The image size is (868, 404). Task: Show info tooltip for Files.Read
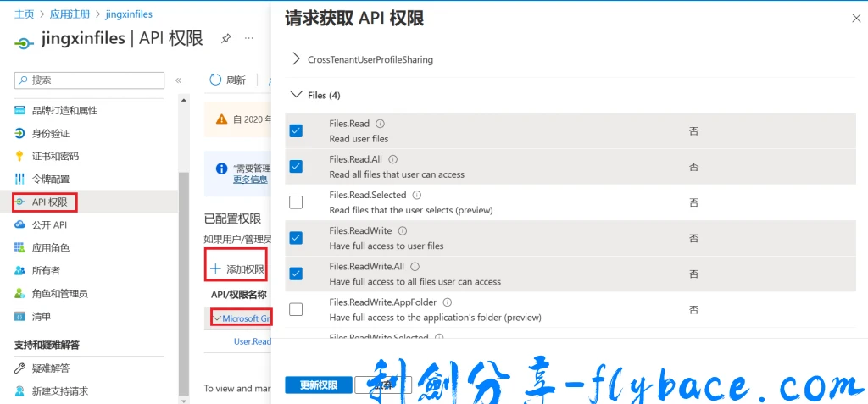(381, 124)
